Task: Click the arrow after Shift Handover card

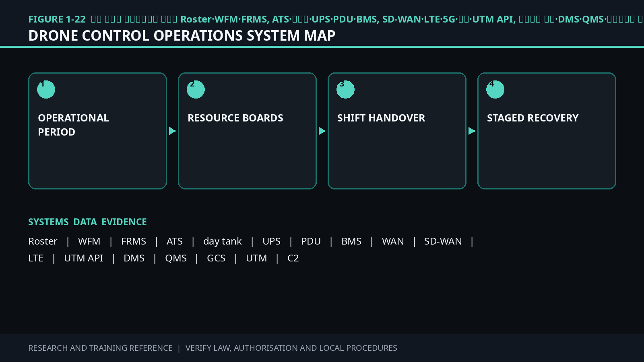Action: 472,131
